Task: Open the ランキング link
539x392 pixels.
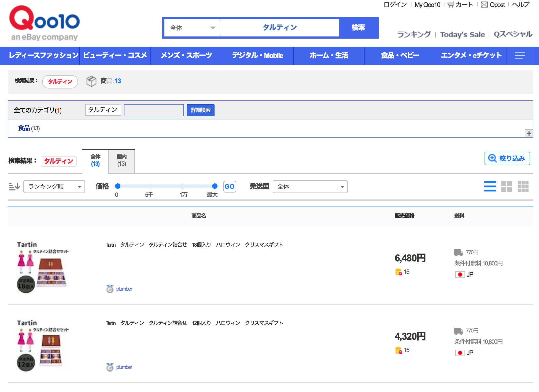Action: coord(414,34)
